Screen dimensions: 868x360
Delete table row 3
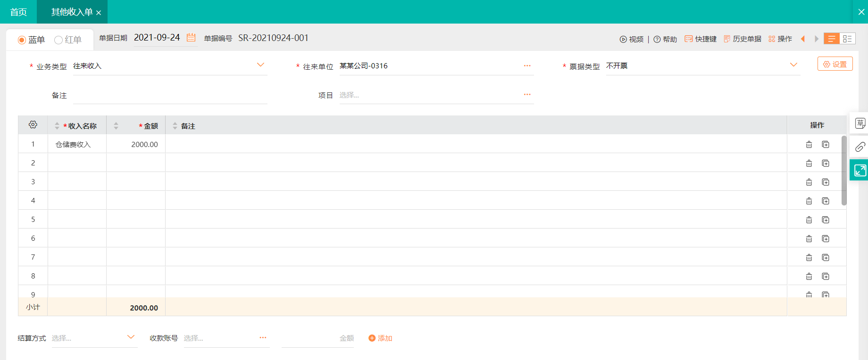click(x=809, y=182)
